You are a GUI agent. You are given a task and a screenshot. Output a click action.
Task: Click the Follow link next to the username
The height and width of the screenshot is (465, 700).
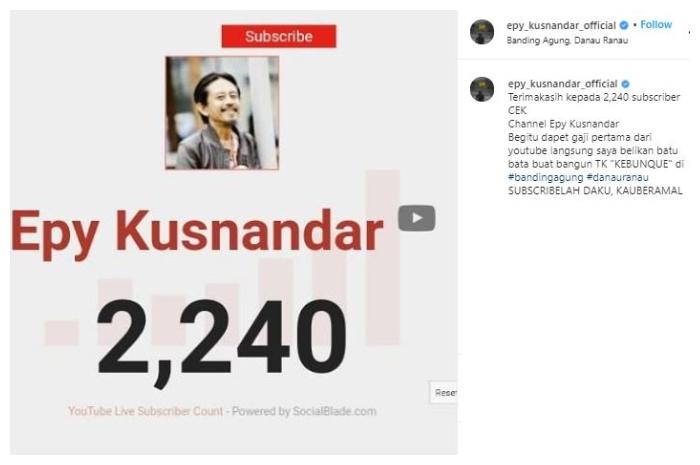[x=656, y=25]
